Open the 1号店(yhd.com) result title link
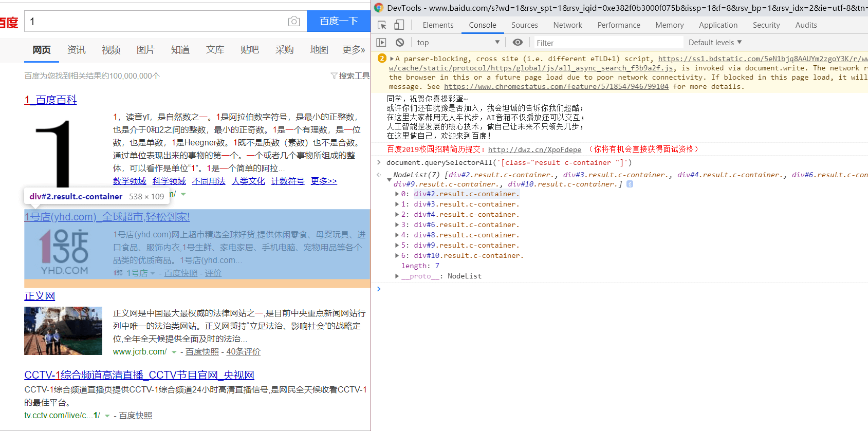 click(107, 217)
